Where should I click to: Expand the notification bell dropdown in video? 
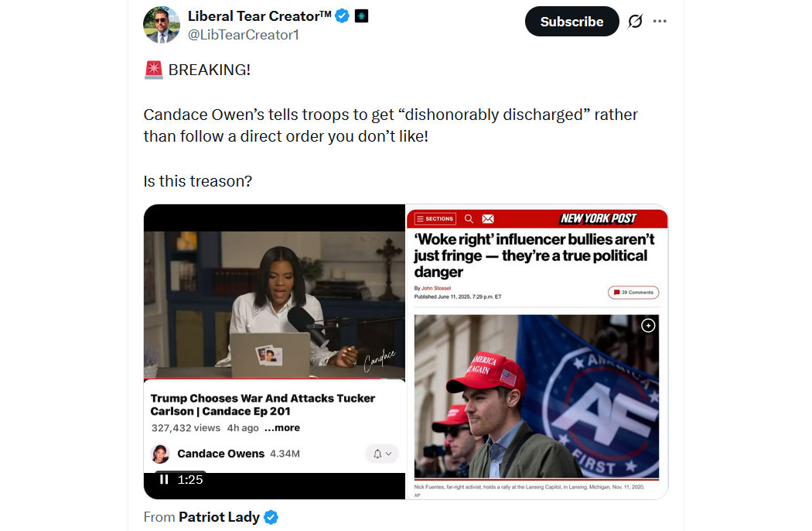[382, 454]
